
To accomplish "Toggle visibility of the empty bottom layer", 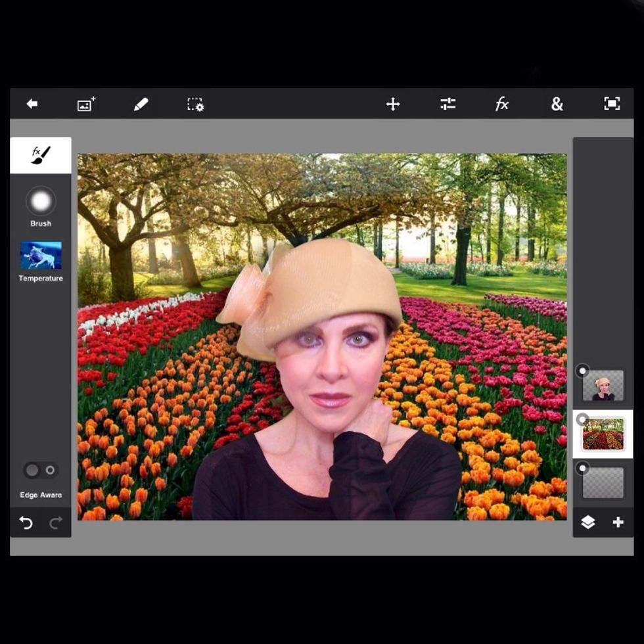I will [x=582, y=468].
